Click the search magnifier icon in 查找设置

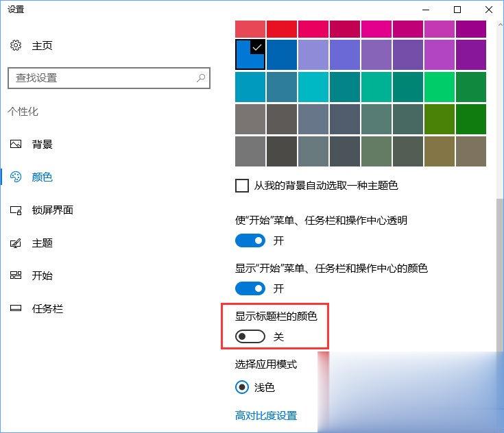point(201,77)
